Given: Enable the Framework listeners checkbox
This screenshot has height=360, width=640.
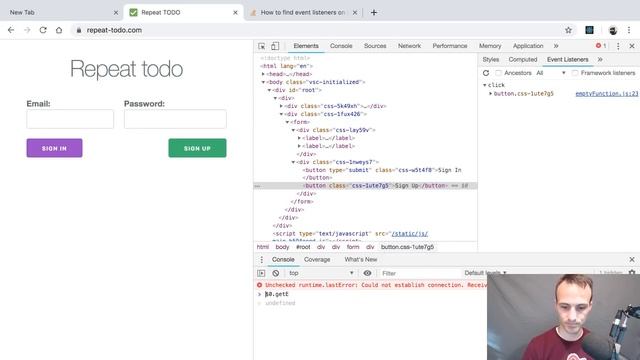Looking at the screenshot, I should (575, 73).
